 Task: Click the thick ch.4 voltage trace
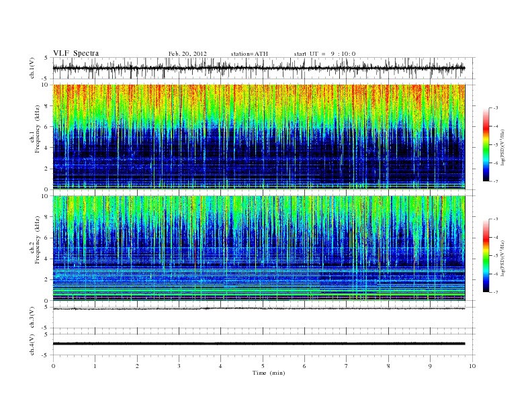259,344
